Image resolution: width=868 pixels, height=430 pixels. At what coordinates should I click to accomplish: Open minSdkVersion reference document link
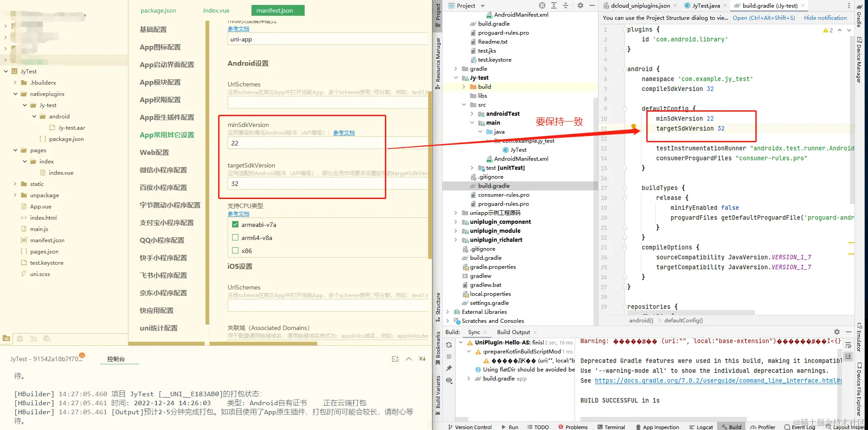344,133
